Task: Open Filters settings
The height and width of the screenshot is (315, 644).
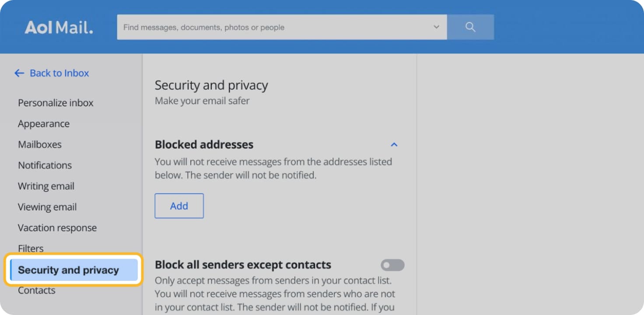Action: (31, 248)
